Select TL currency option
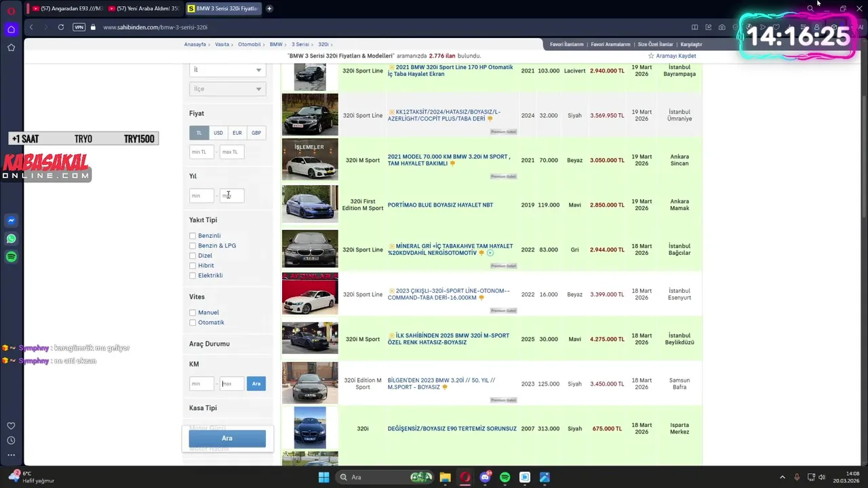868x488 pixels. 199,133
